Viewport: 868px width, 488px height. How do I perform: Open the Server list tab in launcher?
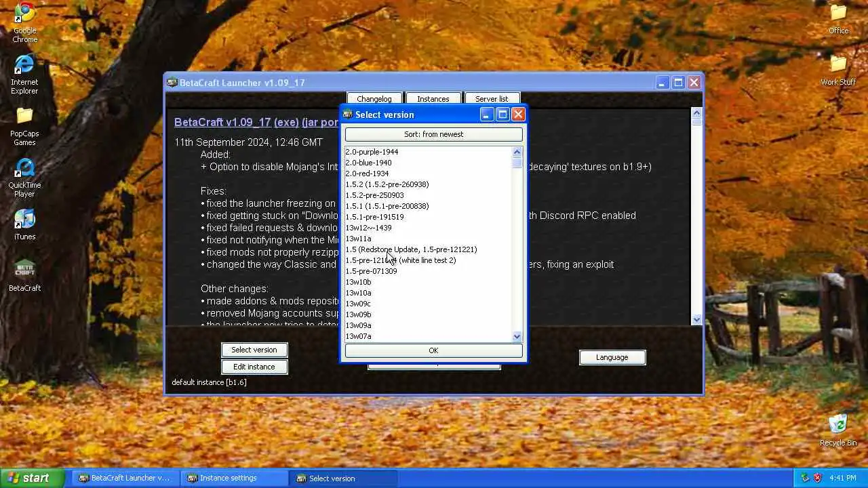click(492, 99)
